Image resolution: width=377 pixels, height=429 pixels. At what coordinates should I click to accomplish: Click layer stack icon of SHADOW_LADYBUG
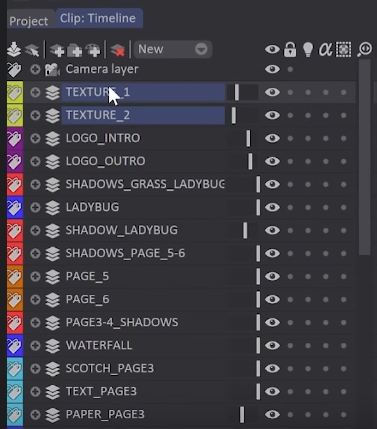[52, 230]
